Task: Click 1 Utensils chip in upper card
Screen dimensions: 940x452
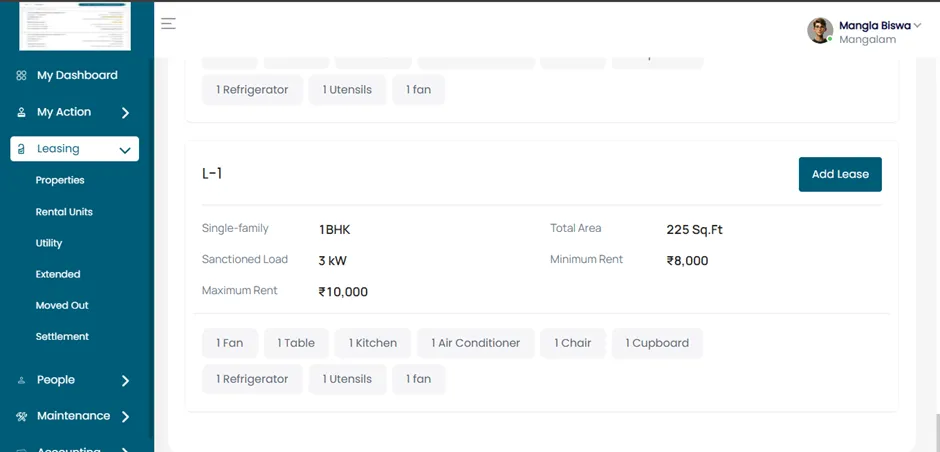Action: (347, 90)
